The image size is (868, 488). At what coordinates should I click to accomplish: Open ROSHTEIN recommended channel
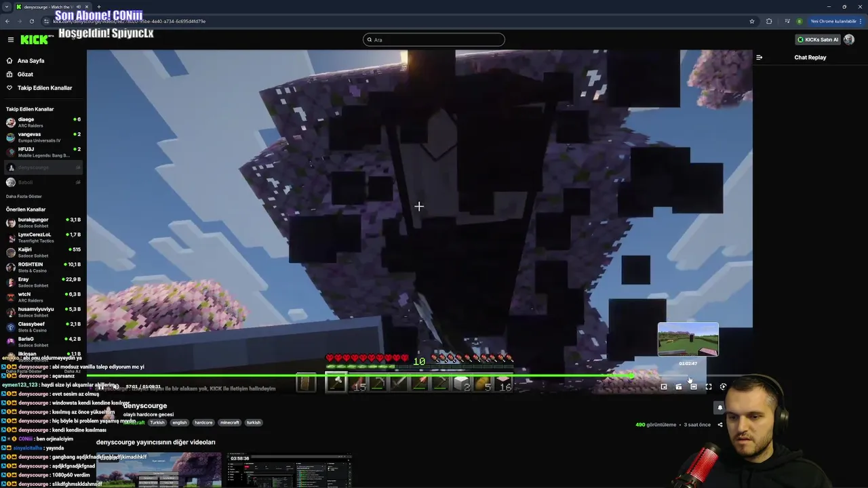point(42,267)
